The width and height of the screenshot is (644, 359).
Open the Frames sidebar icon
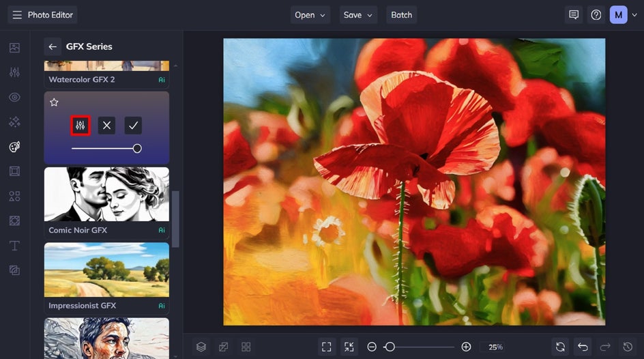(x=15, y=171)
